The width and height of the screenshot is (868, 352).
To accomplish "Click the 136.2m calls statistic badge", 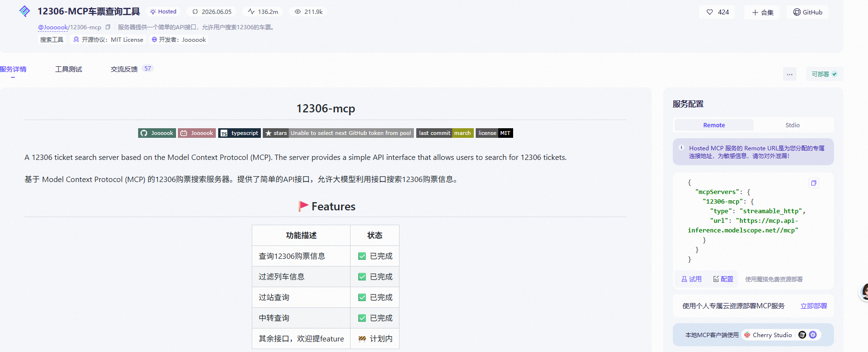I will (x=263, y=12).
